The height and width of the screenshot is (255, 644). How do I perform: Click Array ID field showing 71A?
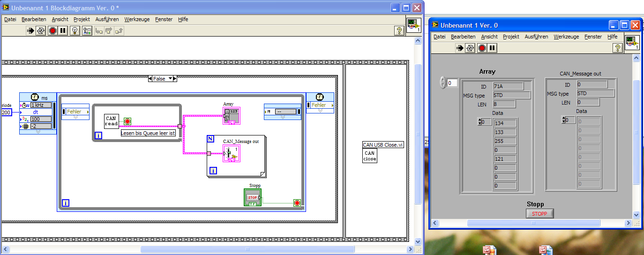(508, 86)
